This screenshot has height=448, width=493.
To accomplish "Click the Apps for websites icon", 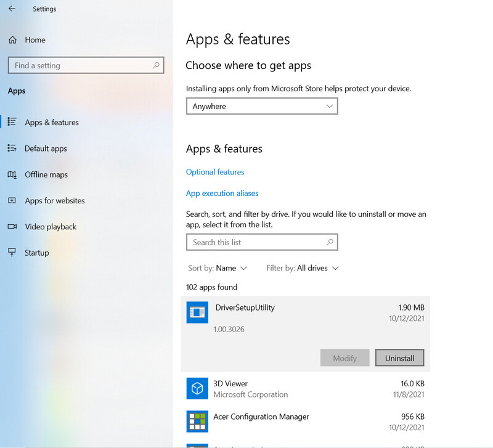I will [x=12, y=200].
